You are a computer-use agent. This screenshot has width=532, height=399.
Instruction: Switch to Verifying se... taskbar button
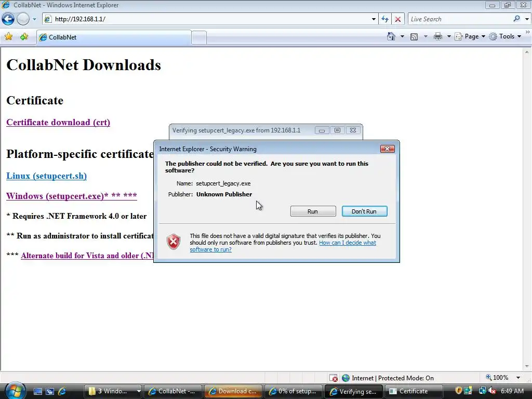pos(353,391)
